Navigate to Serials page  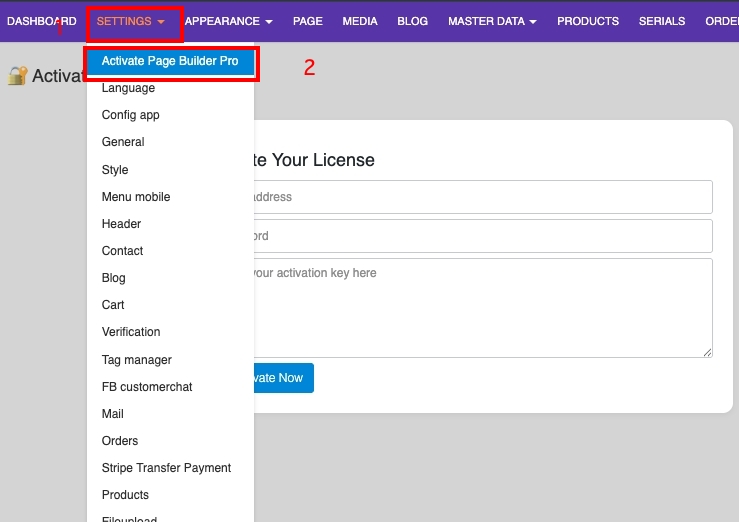click(662, 21)
